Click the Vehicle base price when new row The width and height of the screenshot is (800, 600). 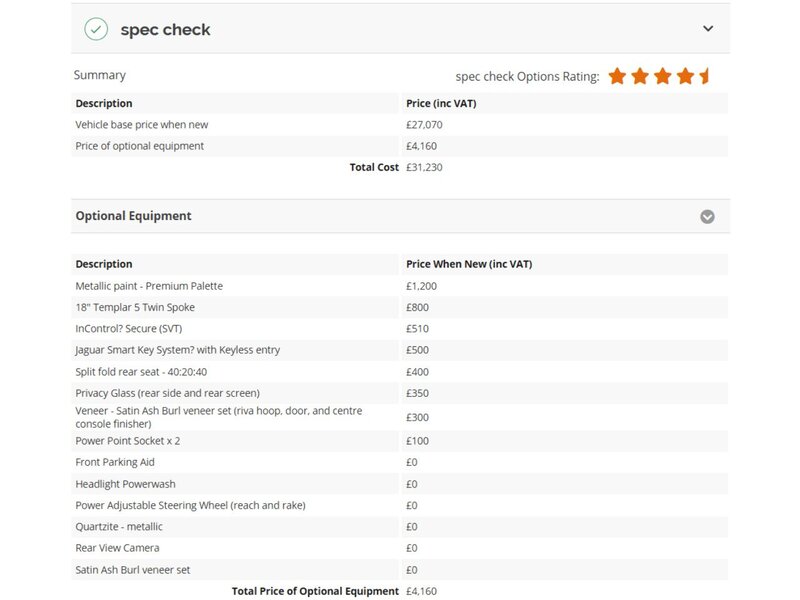tap(142, 125)
